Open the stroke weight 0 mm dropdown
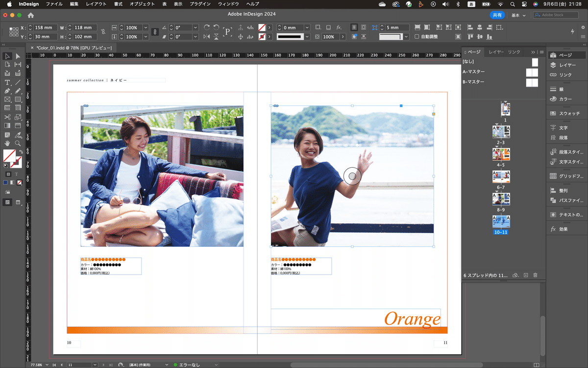Viewport: 588px width, 368px height. click(x=307, y=28)
